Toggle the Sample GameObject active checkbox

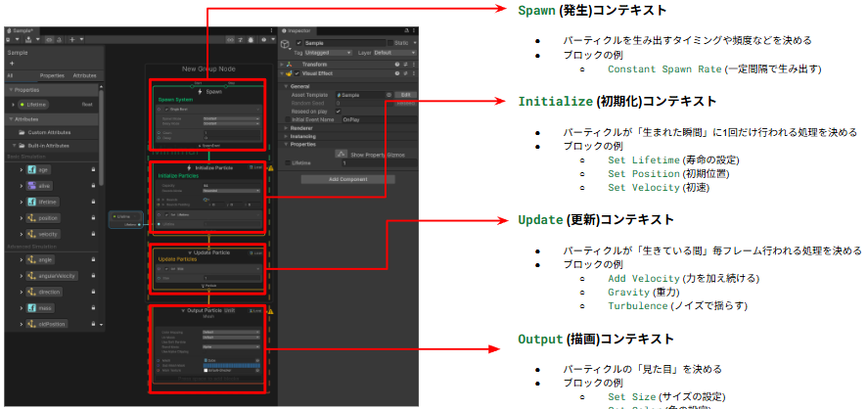[299, 43]
